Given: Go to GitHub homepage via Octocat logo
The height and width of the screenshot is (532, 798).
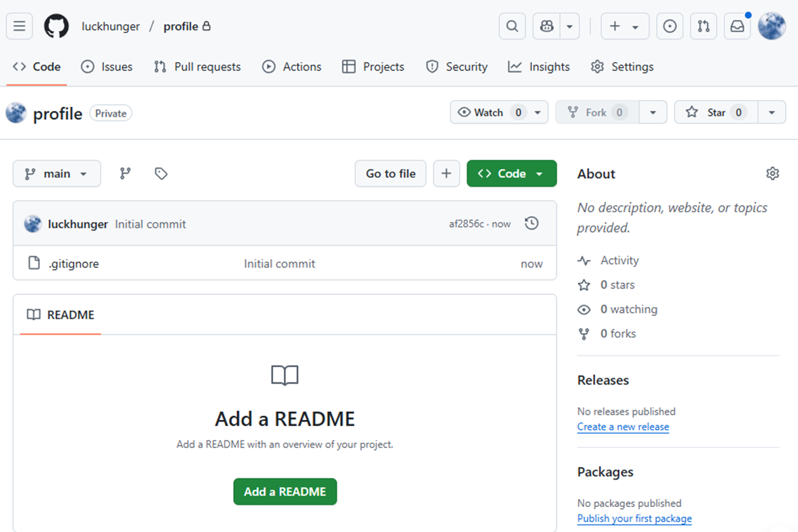Looking at the screenshot, I should (56, 26).
